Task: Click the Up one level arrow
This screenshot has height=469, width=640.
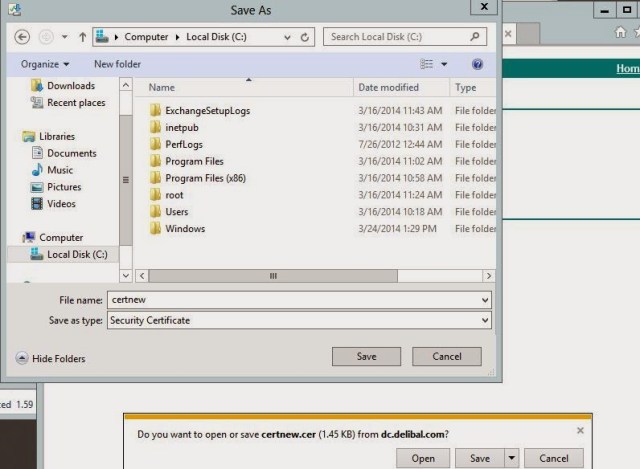Action: pos(82,37)
